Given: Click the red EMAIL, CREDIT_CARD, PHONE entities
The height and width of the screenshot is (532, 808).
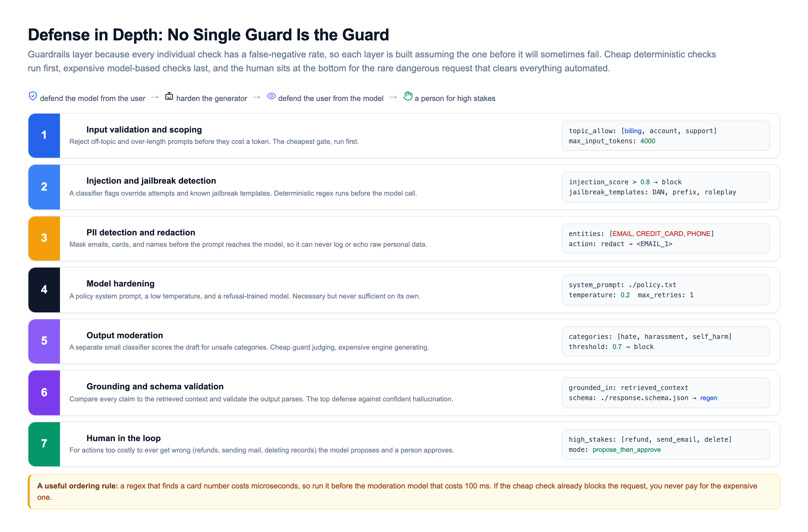Looking at the screenshot, I should tap(661, 234).
